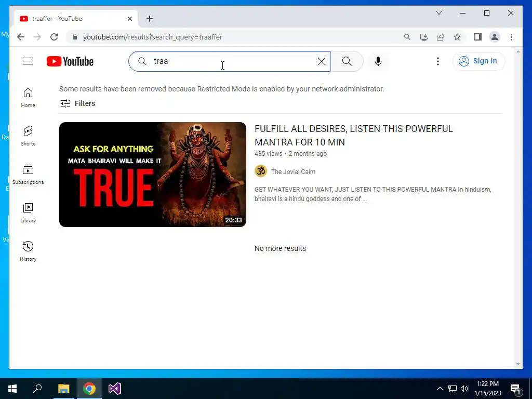
Task: Click the browser back arrow
Action: 21,37
